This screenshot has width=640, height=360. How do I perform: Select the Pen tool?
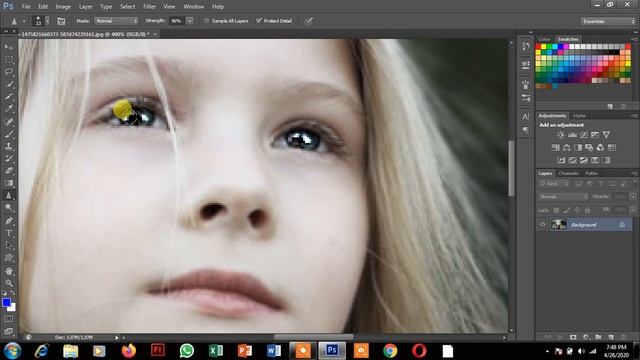click(9, 221)
